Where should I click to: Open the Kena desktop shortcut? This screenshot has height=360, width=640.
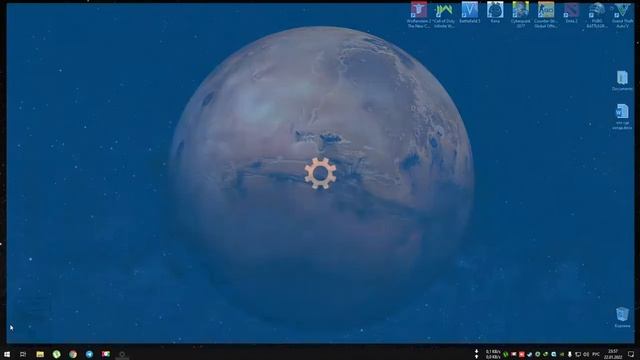tap(495, 12)
